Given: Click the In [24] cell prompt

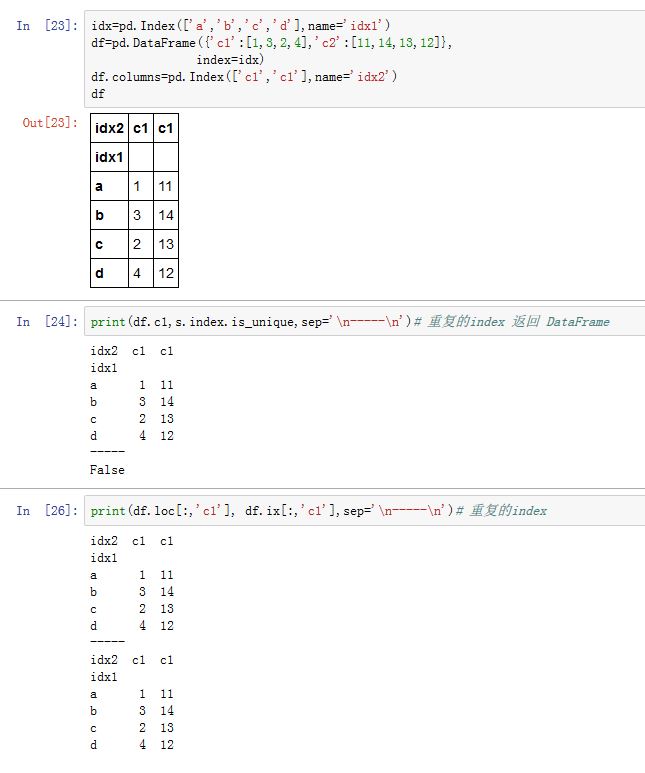Looking at the screenshot, I should coord(46,321).
